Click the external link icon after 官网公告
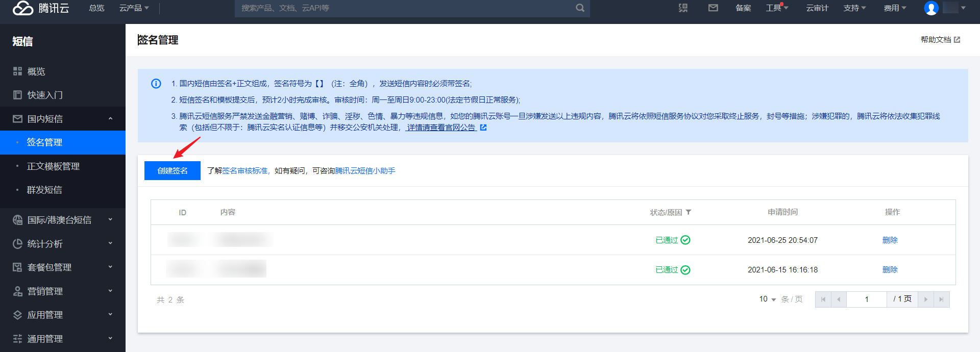The width and height of the screenshot is (980, 352). (x=483, y=128)
